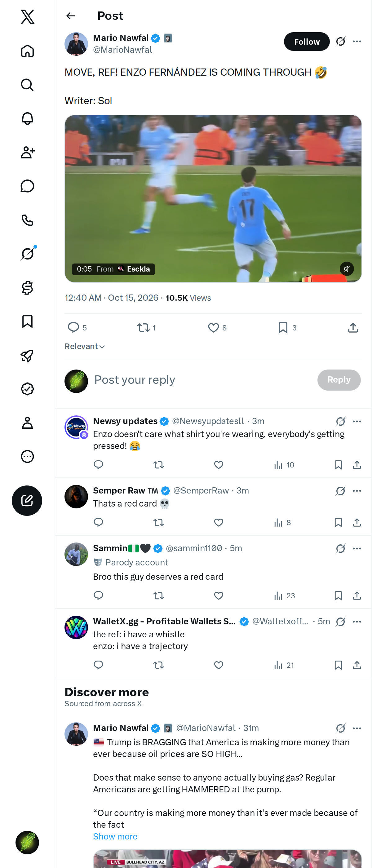Follow Mario Nawfal
The width and height of the screenshot is (372, 868).
[x=306, y=42]
